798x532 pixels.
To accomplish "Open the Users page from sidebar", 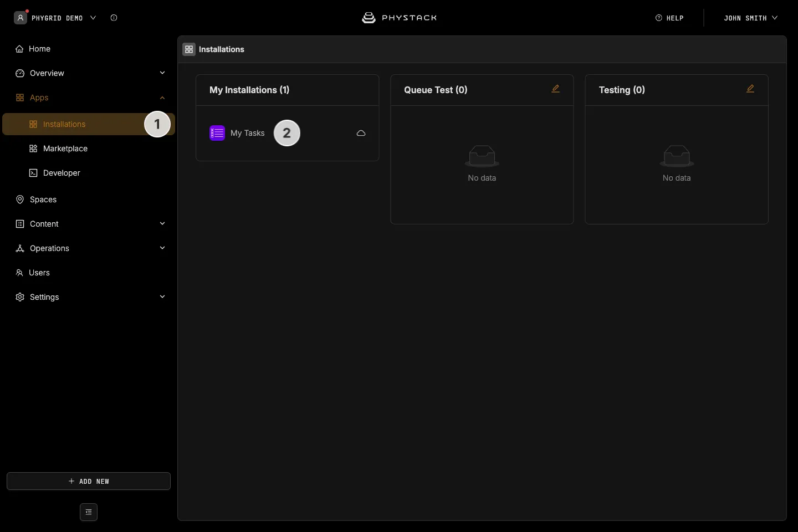I will point(89,273).
